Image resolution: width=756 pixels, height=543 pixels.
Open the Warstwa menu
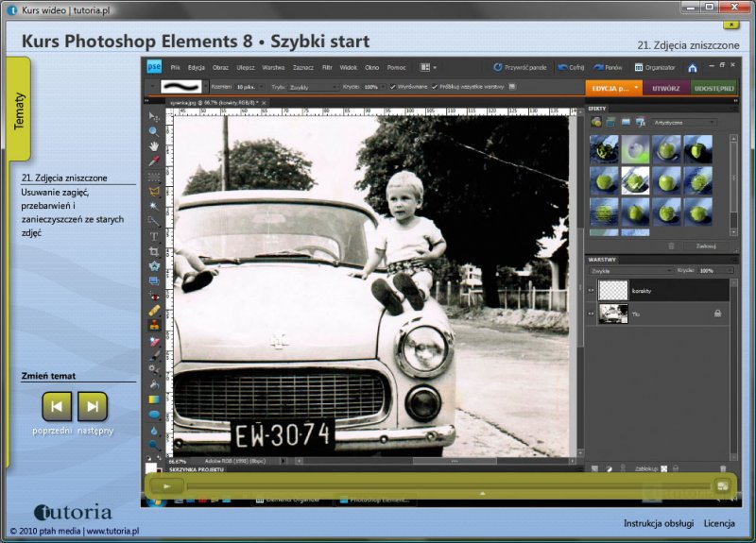pos(274,68)
